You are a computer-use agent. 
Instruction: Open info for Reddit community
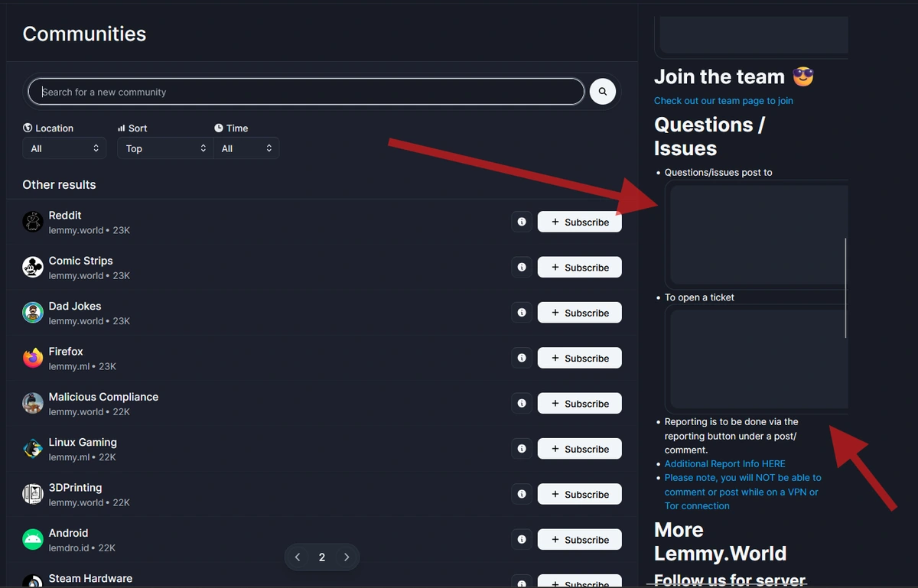point(522,222)
